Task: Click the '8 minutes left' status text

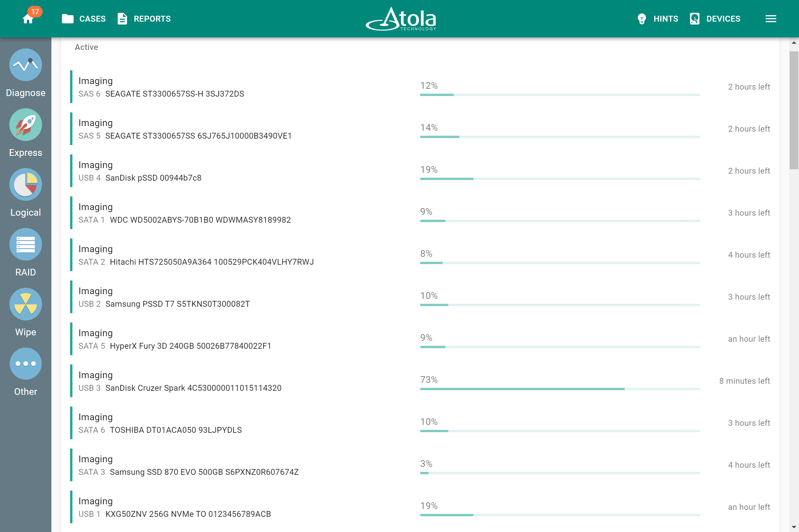Action: (744, 381)
